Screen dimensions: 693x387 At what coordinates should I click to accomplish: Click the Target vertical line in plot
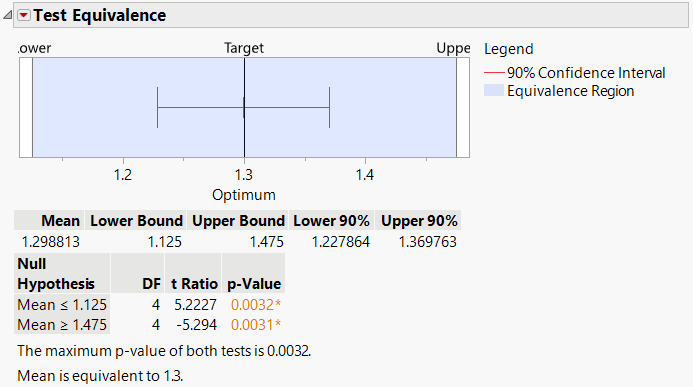[x=244, y=107]
